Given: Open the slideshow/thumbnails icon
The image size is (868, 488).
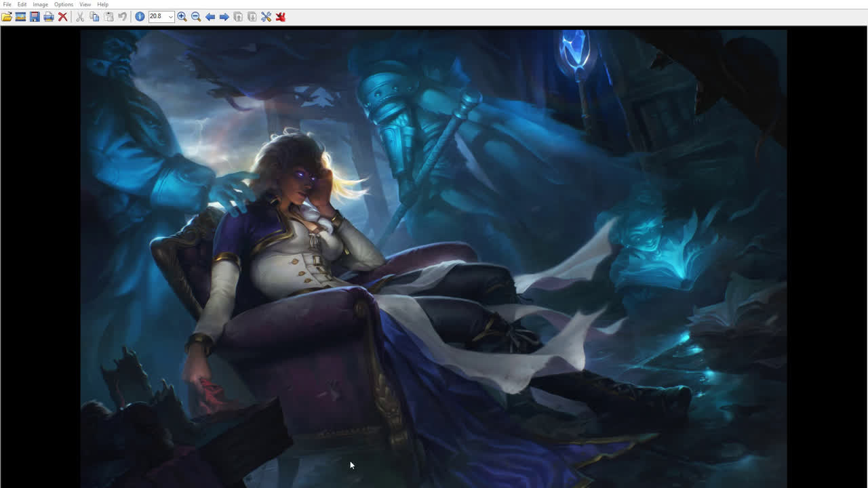Looking at the screenshot, I should [20, 16].
